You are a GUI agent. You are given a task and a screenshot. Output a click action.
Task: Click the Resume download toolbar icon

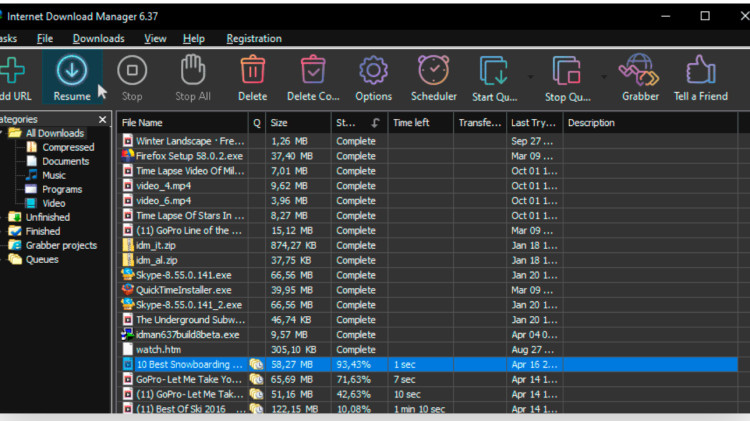coord(72,71)
